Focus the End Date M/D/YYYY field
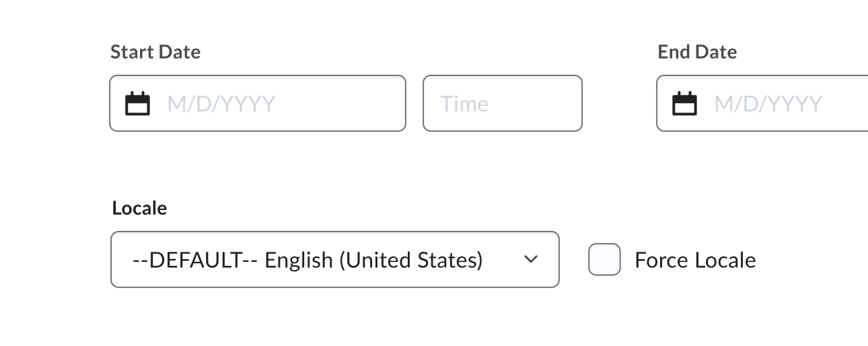This screenshot has height=346, width=868. 762,103
